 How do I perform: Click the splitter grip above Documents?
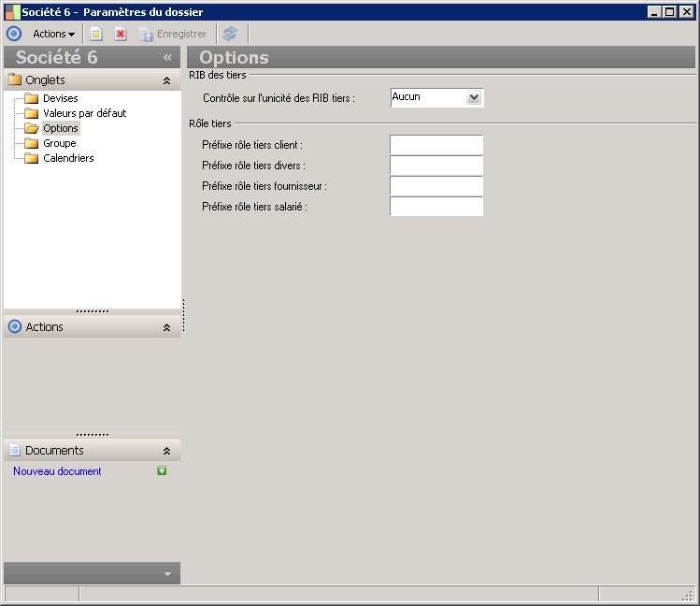coord(93,435)
